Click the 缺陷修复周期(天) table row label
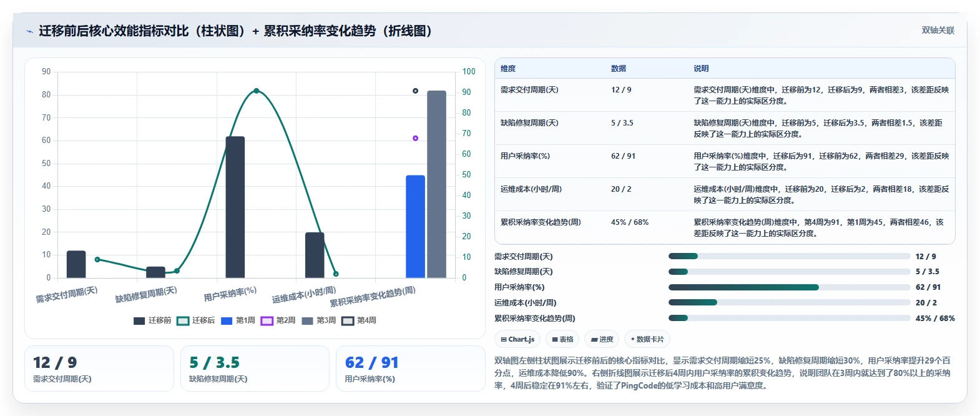Viewport: 980px width, 416px height. [529, 123]
